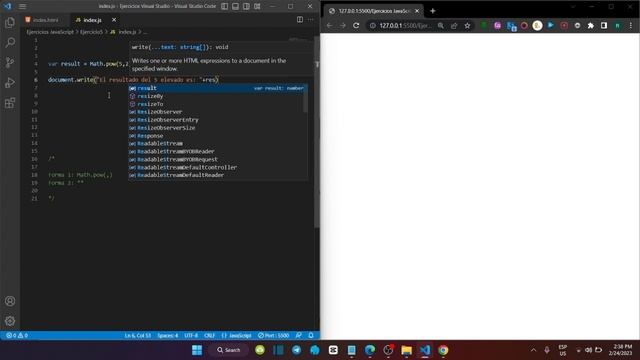Click the Ln 6, Col 53 cursor position

point(138,336)
